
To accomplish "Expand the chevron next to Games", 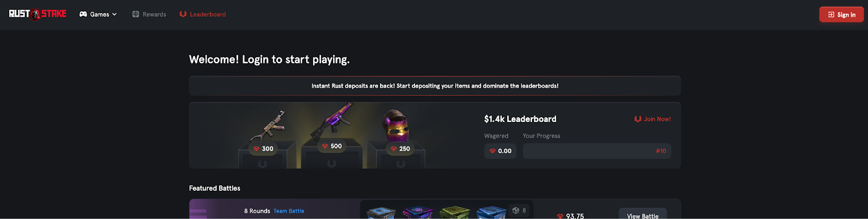I will tap(114, 14).
